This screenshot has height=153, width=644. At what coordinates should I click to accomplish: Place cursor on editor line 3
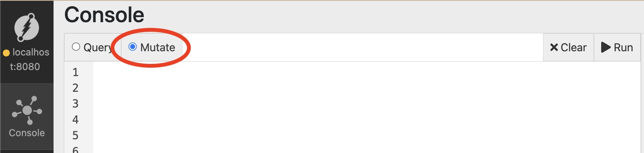tap(366, 104)
